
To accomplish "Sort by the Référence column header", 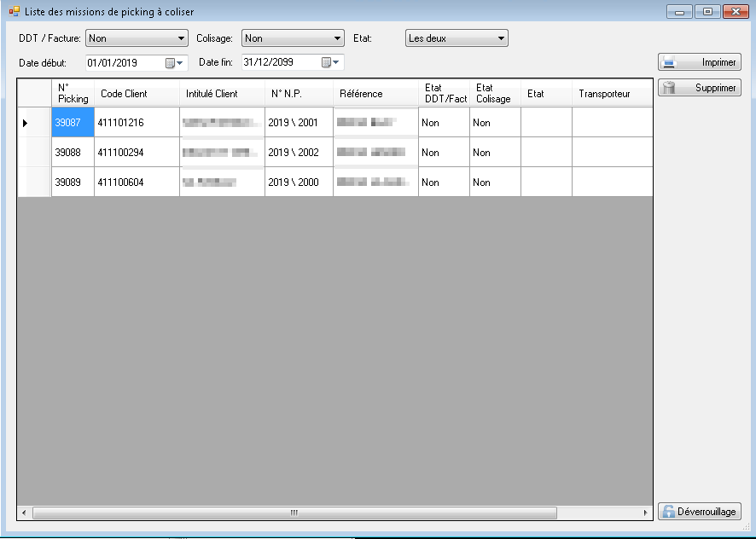I will pyautogui.click(x=375, y=93).
